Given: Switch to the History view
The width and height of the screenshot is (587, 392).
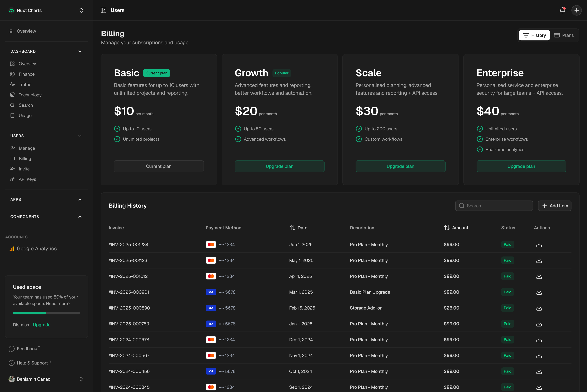Looking at the screenshot, I should 534,35.
